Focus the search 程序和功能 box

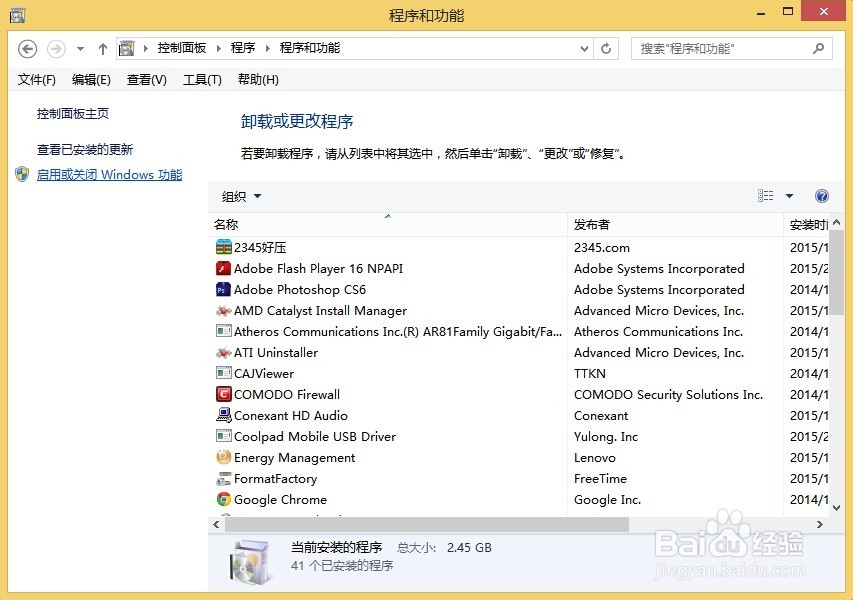[x=732, y=48]
